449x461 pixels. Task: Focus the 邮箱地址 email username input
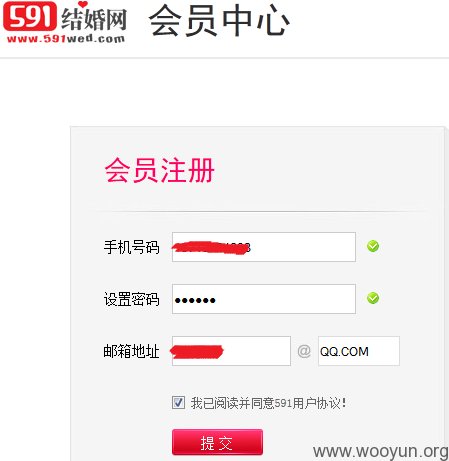pos(231,351)
